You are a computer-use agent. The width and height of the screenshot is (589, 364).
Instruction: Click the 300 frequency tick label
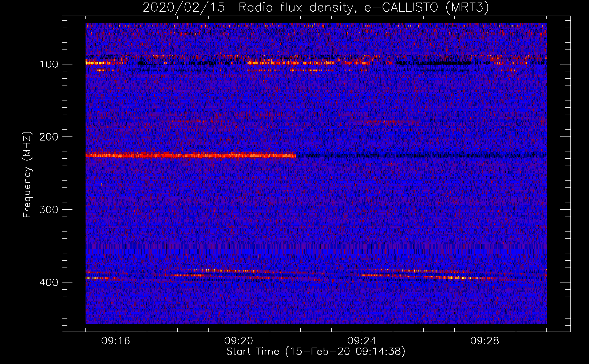49,210
